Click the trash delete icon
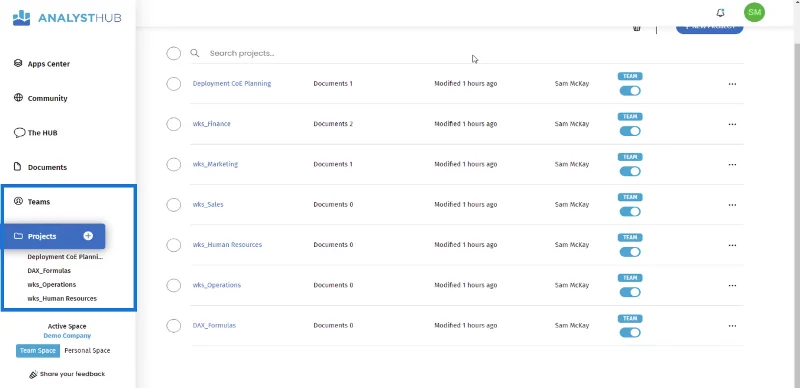 point(637,28)
